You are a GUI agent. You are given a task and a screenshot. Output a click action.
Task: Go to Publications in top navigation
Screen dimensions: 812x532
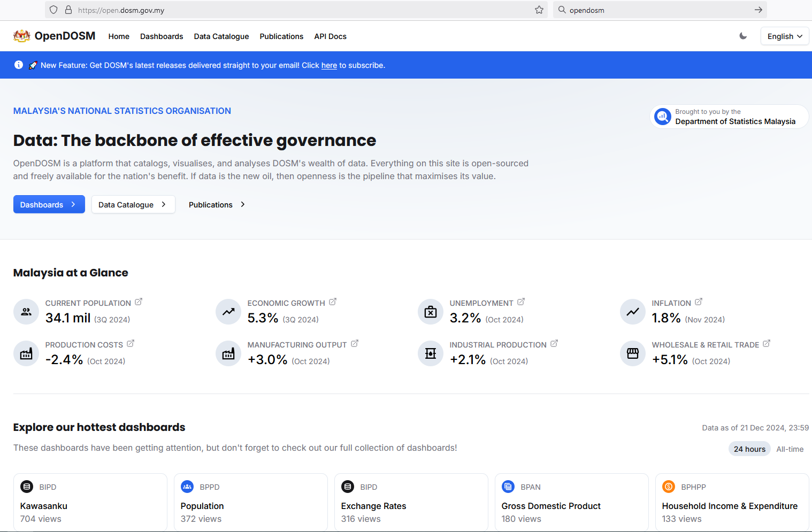[x=281, y=36]
